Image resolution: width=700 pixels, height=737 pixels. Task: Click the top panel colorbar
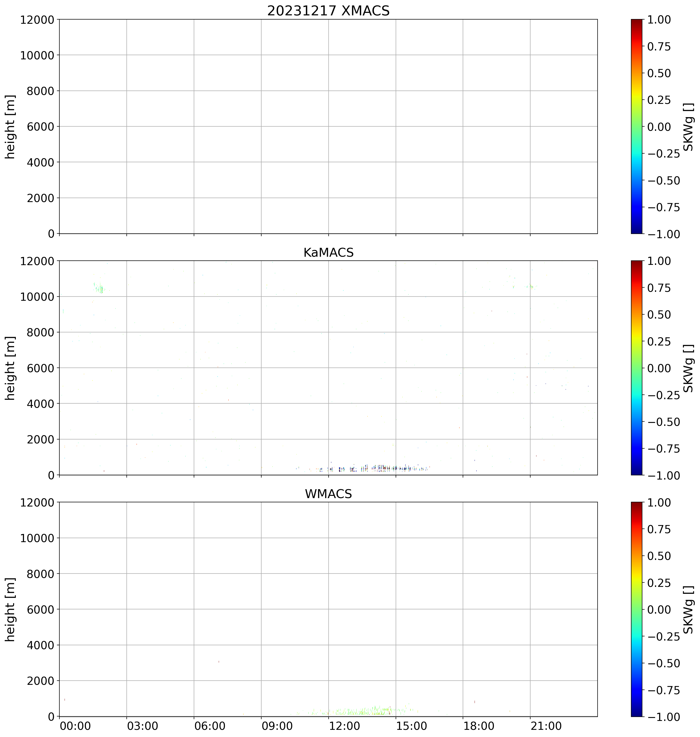637,126
